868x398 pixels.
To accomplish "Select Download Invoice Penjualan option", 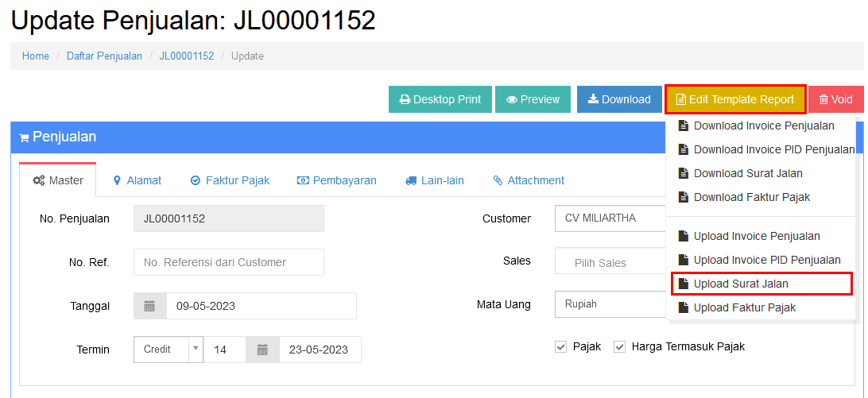I will click(763, 126).
